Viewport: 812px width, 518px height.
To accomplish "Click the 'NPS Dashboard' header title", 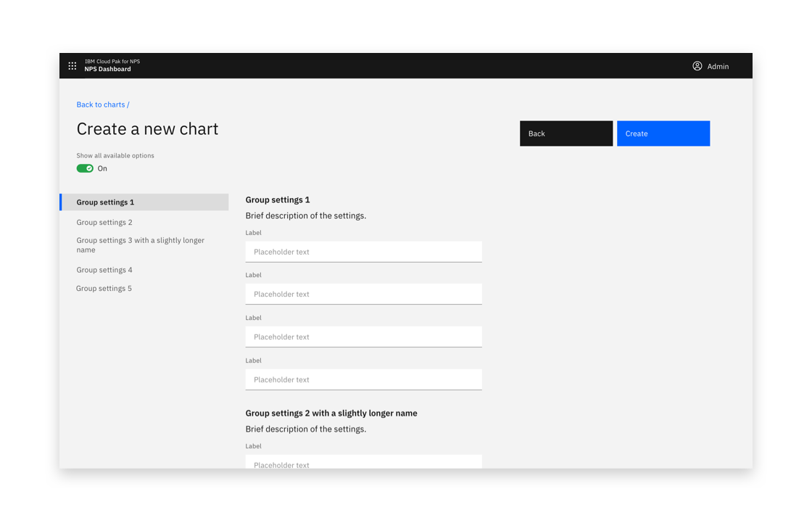I will (108, 69).
